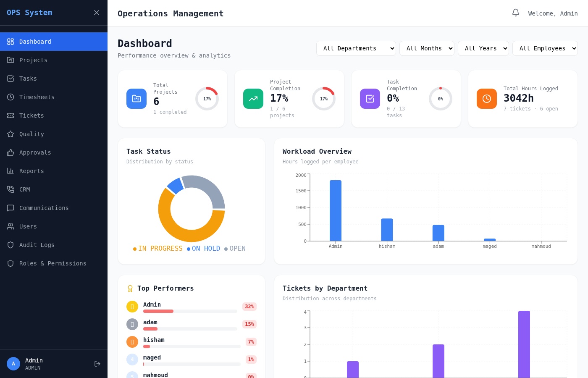Click the green Project Completion trend icon
The image size is (588, 378).
point(253,99)
